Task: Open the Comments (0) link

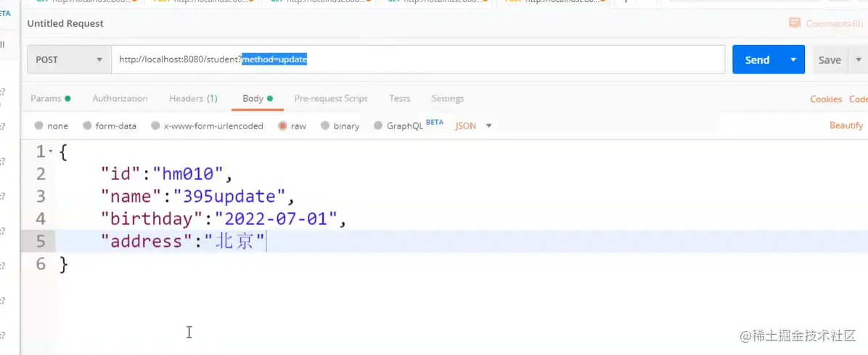Action: coord(834,24)
